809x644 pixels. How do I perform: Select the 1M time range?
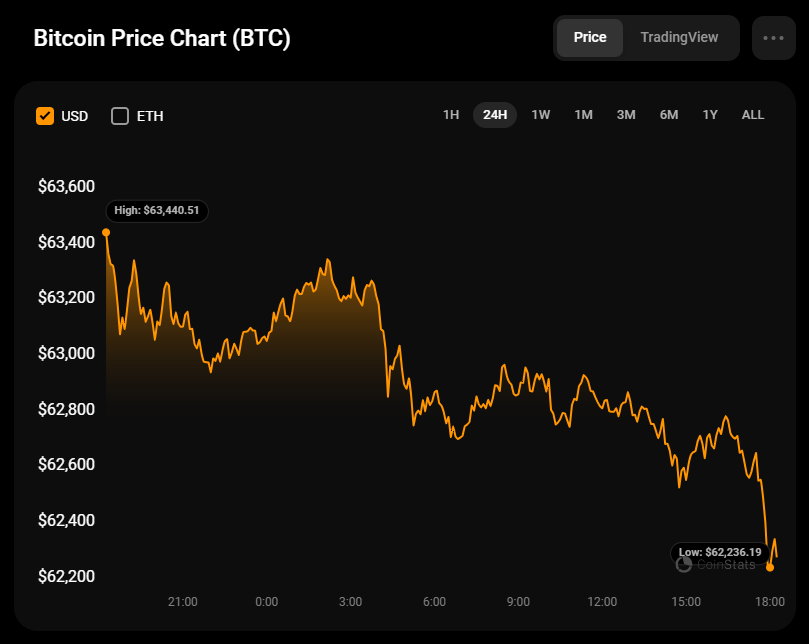[x=583, y=115]
